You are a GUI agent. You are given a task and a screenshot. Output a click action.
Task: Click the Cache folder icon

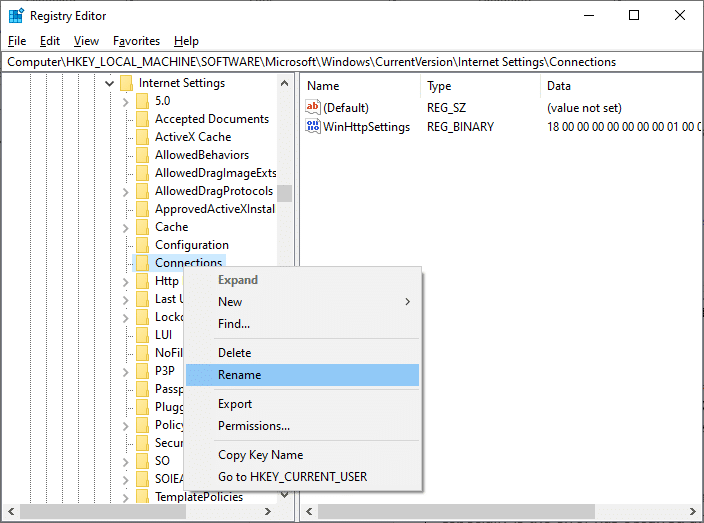point(142,227)
